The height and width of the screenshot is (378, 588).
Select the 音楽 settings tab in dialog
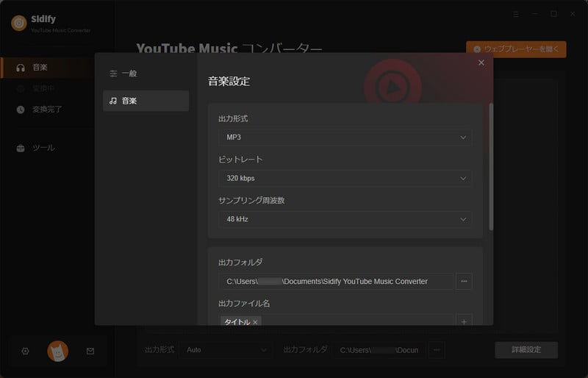pos(146,101)
